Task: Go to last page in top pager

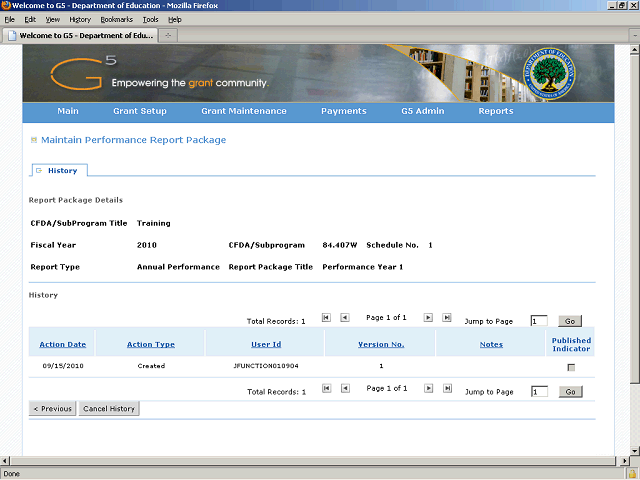Action: tap(447, 318)
